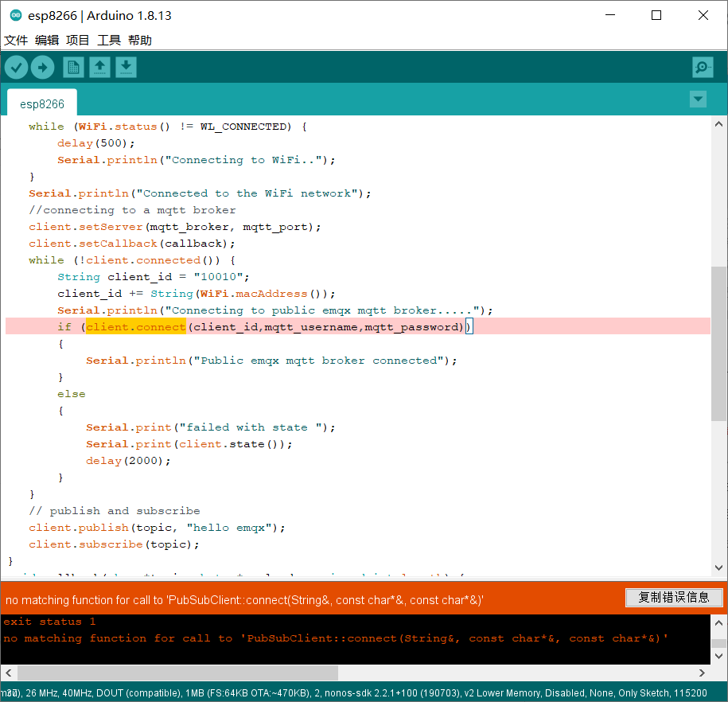Click 'client.subscribe(topic);' line
The width and height of the screenshot is (728, 702).
coord(114,545)
